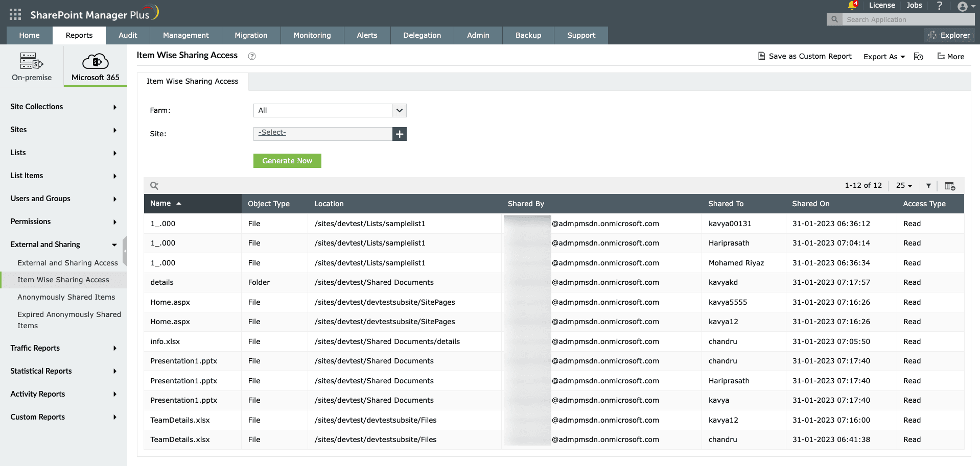Click the Generate Now button

[x=287, y=161]
